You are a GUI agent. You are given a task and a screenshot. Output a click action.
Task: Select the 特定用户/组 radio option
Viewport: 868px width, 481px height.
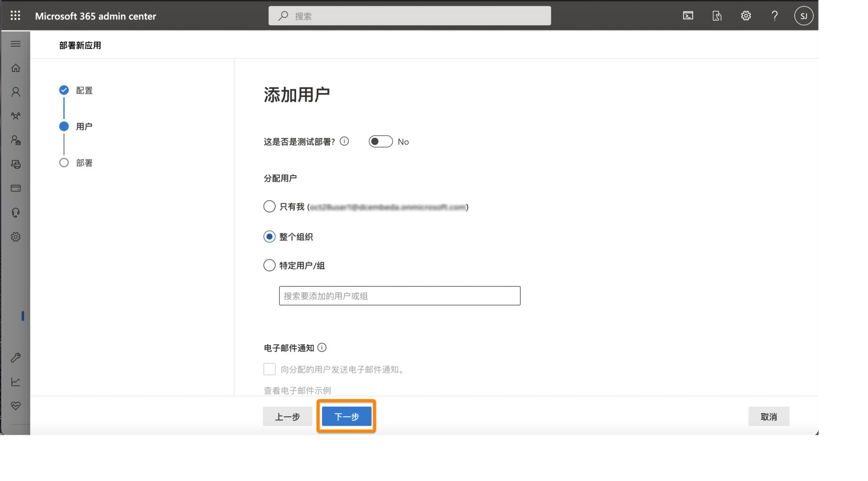coord(269,265)
